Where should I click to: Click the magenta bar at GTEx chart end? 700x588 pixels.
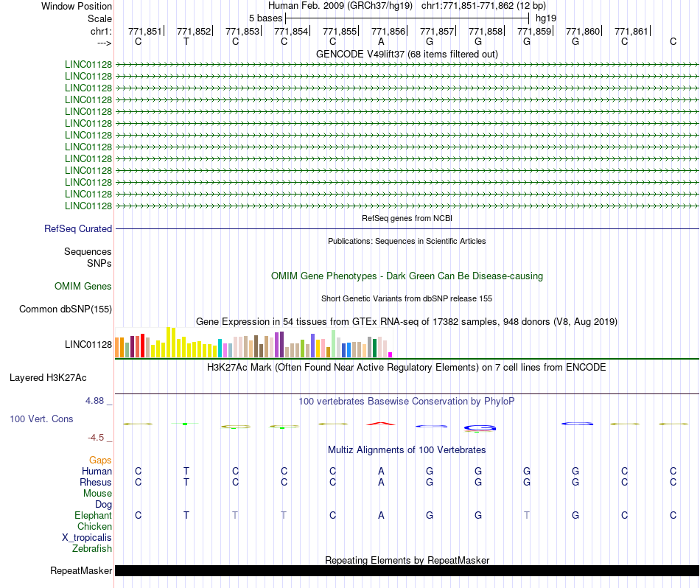tap(391, 354)
